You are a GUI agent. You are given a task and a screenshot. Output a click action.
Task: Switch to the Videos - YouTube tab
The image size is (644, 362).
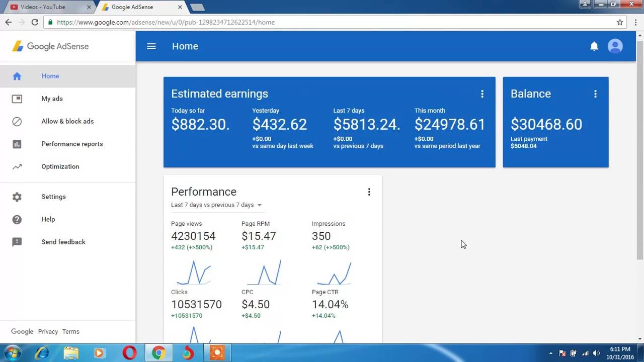point(45,7)
